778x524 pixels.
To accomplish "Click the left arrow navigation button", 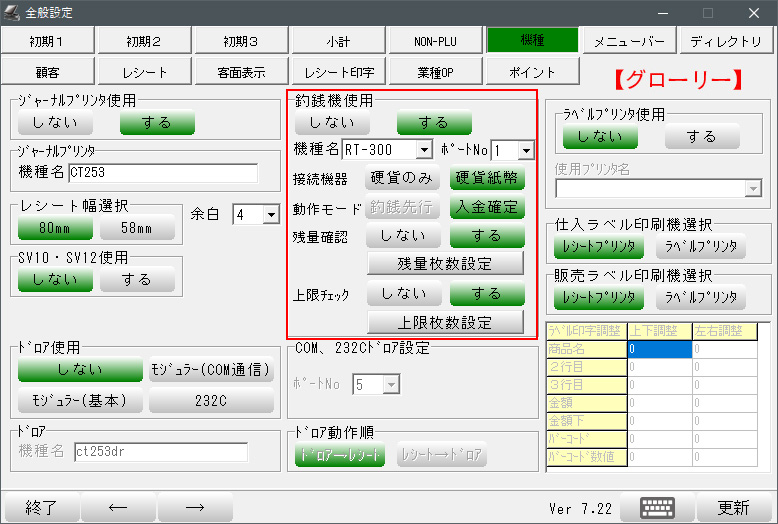I will tap(118, 507).
